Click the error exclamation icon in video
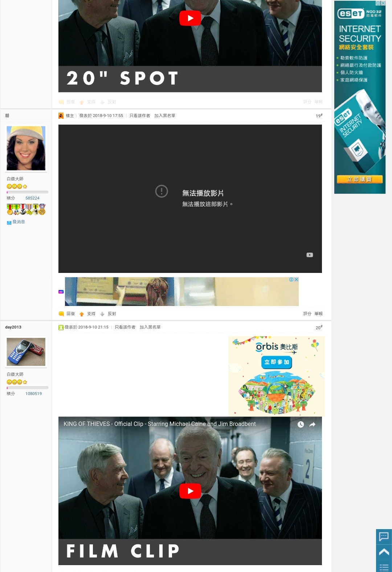The width and height of the screenshot is (392, 572). point(162,191)
